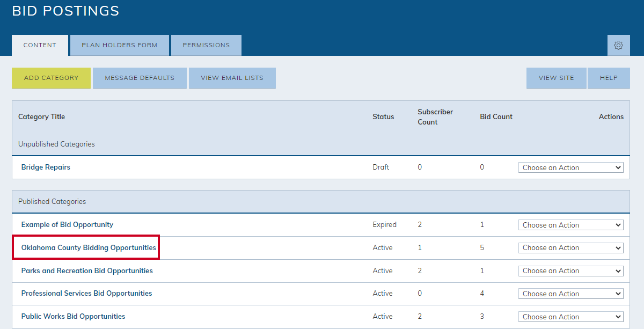
Task: Expand action dropdown for Bridge Repairs
Action: click(x=571, y=167)
